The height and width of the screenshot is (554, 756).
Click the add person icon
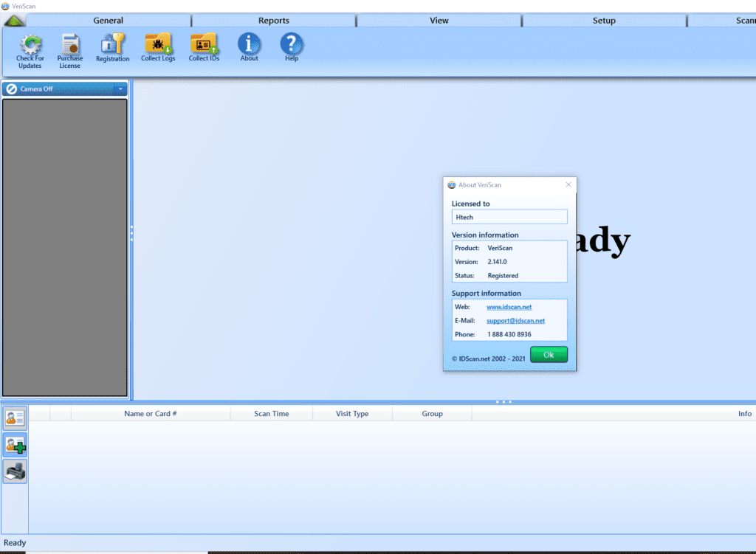point(15,444)
